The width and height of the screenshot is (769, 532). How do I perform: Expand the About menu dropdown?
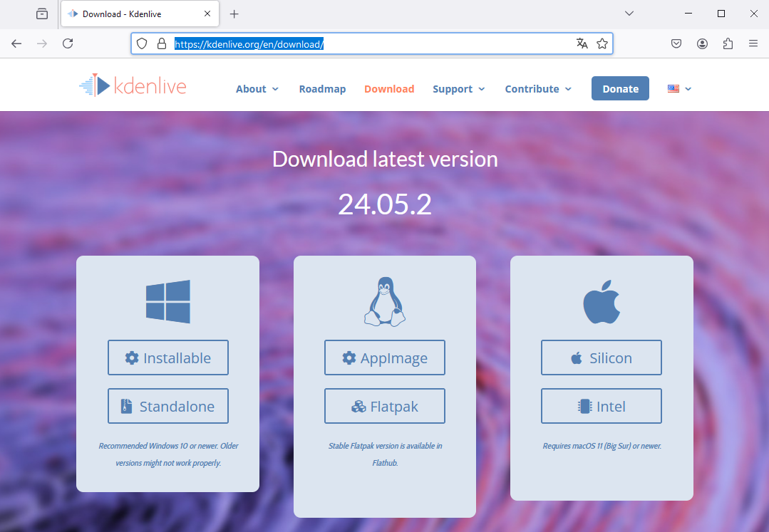point(275,89)
